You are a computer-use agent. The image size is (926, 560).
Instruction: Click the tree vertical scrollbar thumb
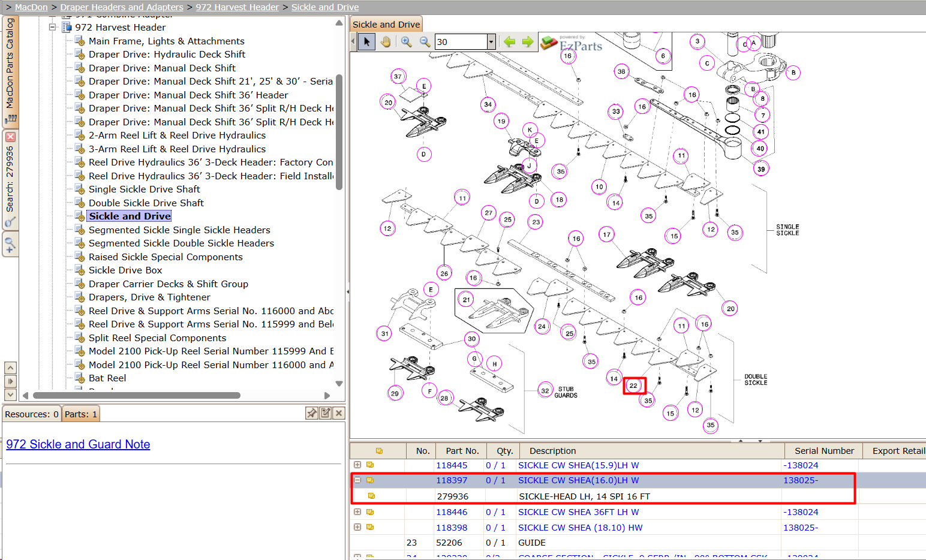tap(339, 132)
